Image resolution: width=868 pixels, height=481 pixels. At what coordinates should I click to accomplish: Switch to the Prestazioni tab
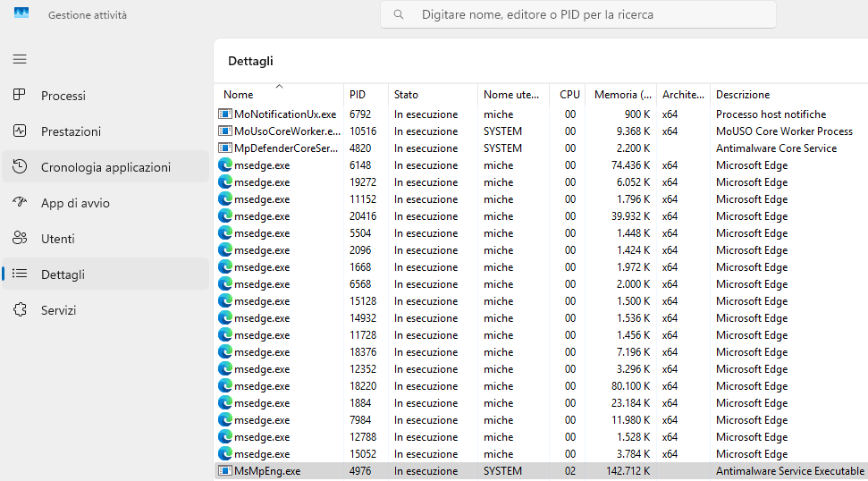point(105,131)
